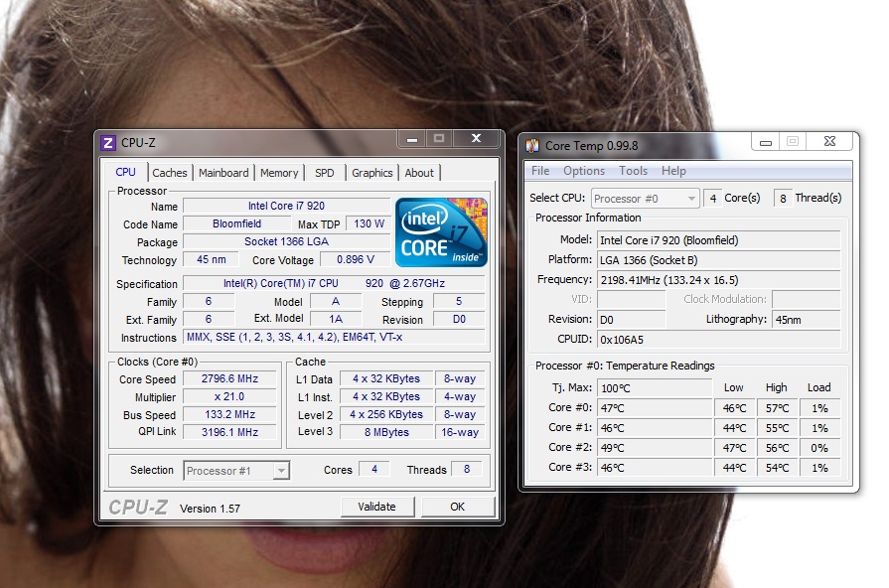Open the SPD tab

[324, 173]
